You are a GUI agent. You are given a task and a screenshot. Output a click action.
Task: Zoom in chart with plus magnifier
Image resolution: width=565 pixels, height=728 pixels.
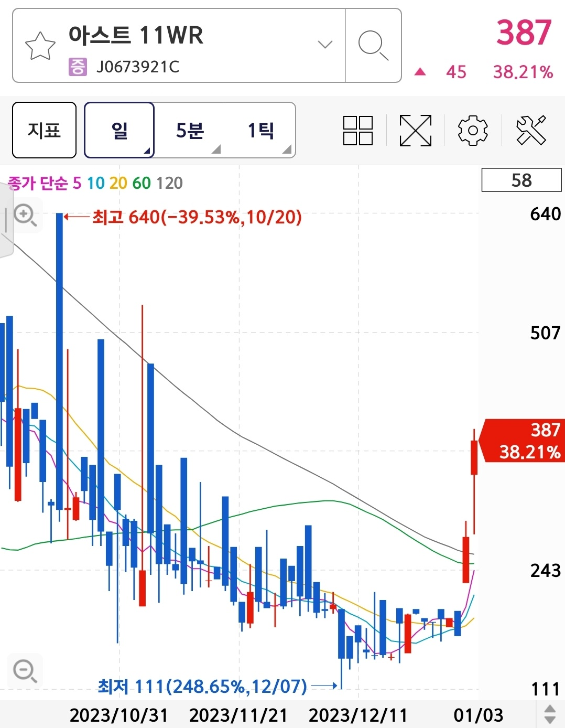[25, 215]
